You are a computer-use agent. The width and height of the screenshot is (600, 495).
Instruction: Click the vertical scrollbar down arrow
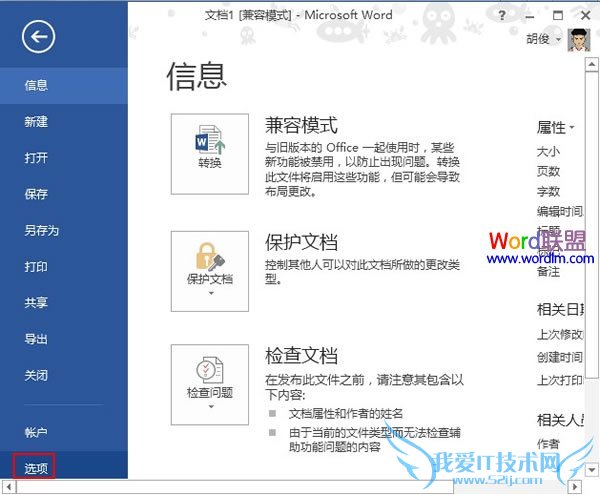pos(592,470)
